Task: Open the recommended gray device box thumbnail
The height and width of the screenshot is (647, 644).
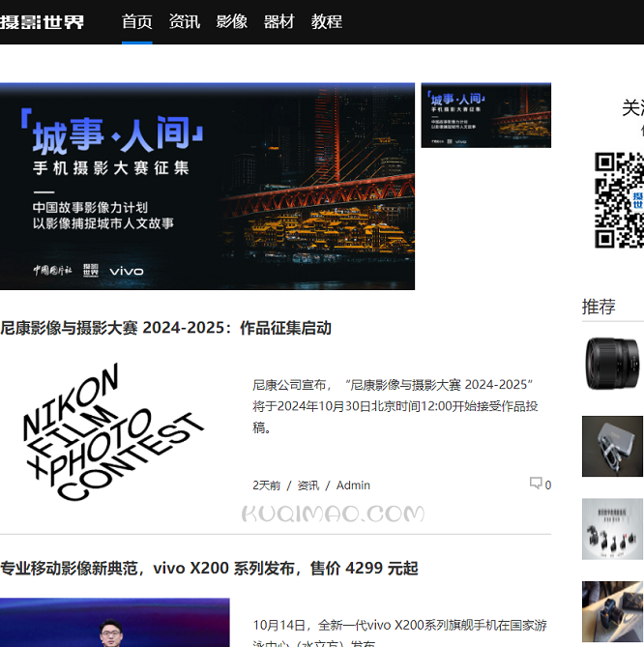Action: tap(613, 446)
